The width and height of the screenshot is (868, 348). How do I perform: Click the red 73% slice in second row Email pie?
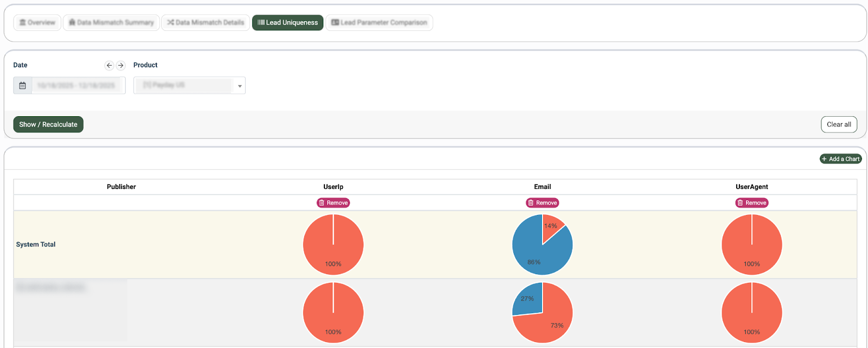coord(548,323)
